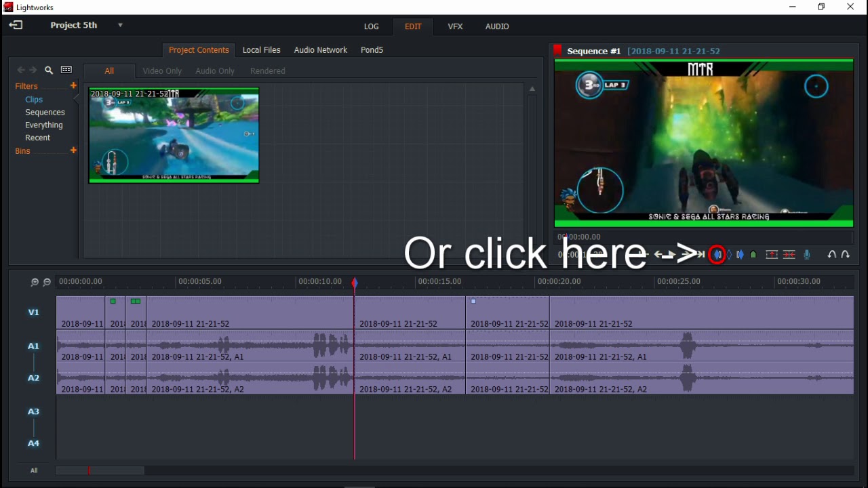Viewport: 868px width, 488px height.
Task: Filter by Video Only
Action: 162,70
